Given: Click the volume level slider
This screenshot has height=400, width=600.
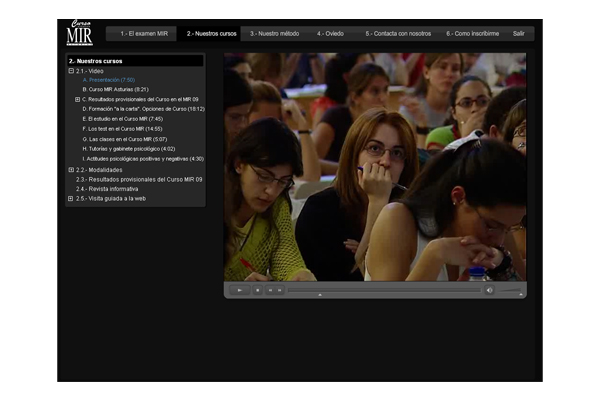Looking at the screenshot, I should [510, 291].
